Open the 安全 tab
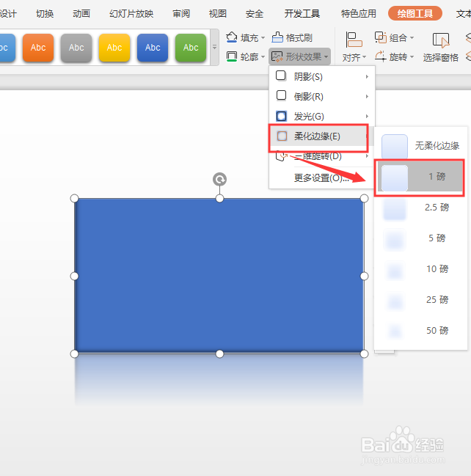This screenshot has height=476, width=471. pos(254,14)
